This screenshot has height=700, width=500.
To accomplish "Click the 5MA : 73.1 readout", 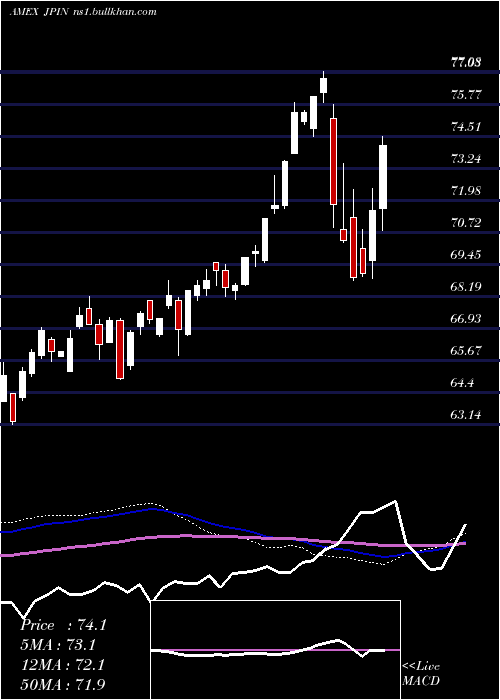I will coord(58,645).
